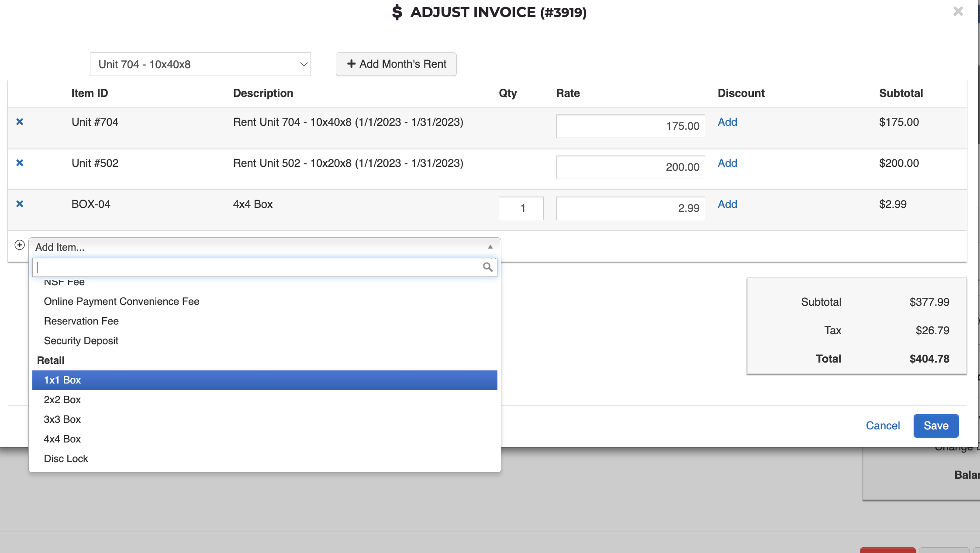Add discount to 4x4 Box row

click(727, 204)
